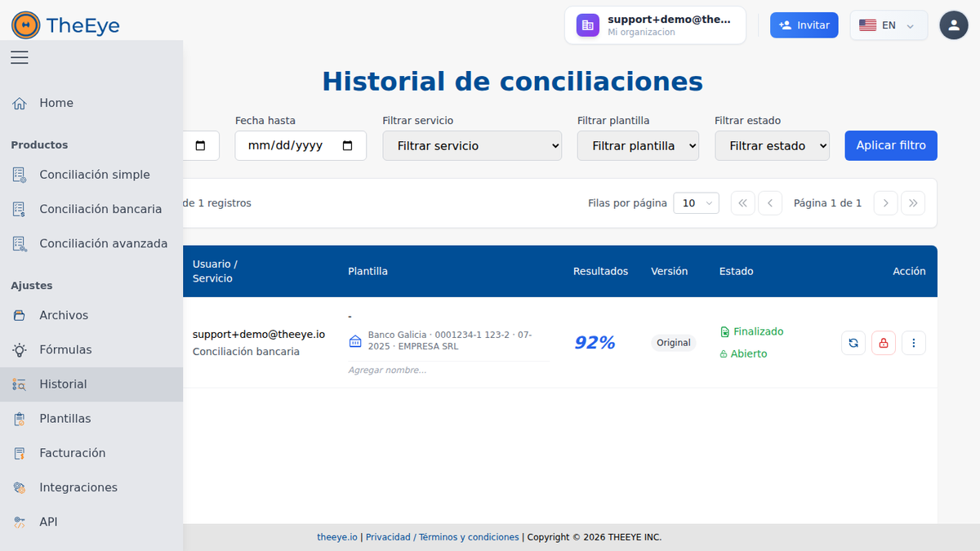Click support+demo@theeye.io in the table row
The image size is (980, 551).
pos(259,334)
